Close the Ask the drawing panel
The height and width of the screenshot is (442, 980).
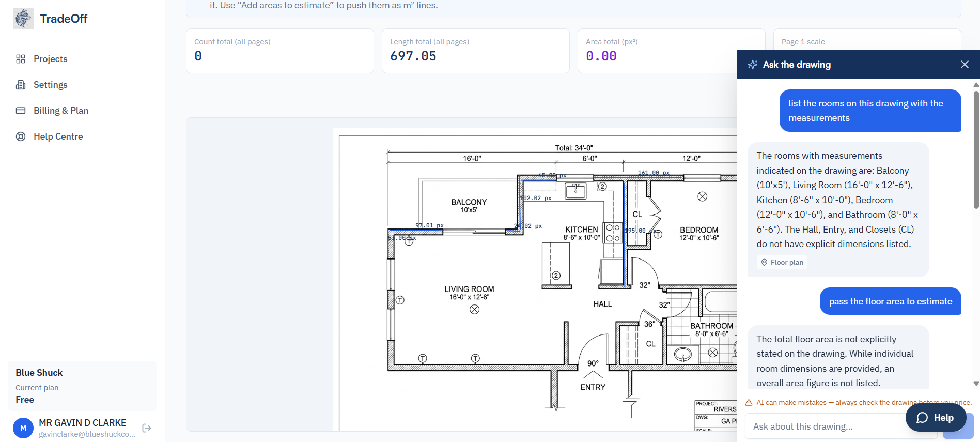965,65
